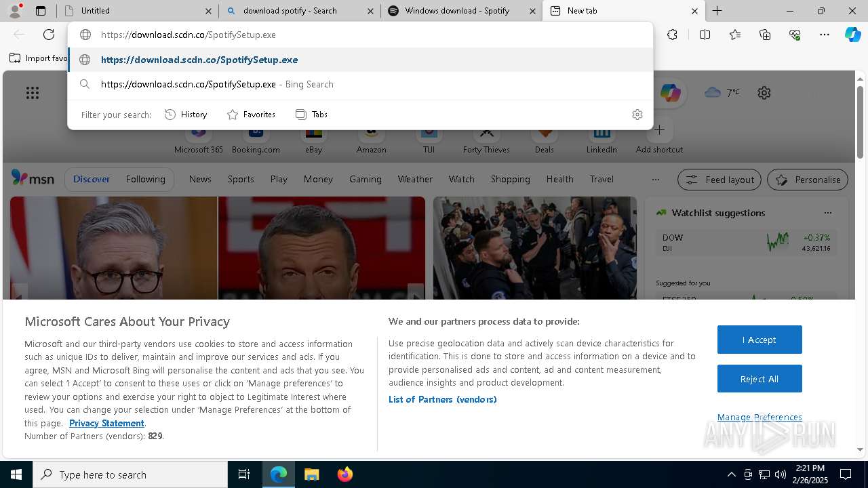The height and width of the screenshot is (488, 868).
Task: Open the Shopping category
Action: pos(510,179)
